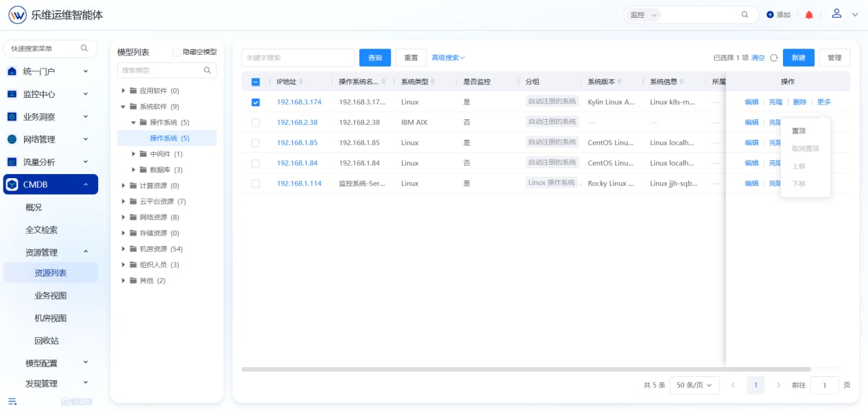The width and height of the screenshot is (868, 411).
Task: Open 回收站 menu item
Action: [47, 341]
